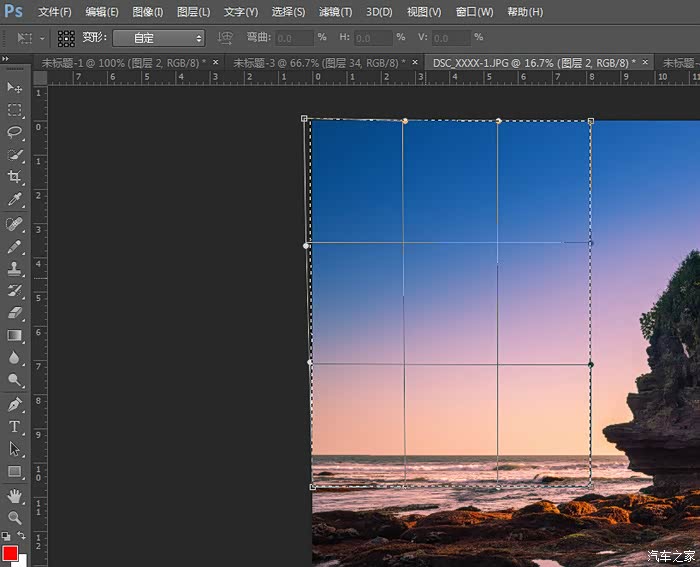This screenshot has height=567, width=700.
Task: Click the reference point location grid
Action: 66,38
